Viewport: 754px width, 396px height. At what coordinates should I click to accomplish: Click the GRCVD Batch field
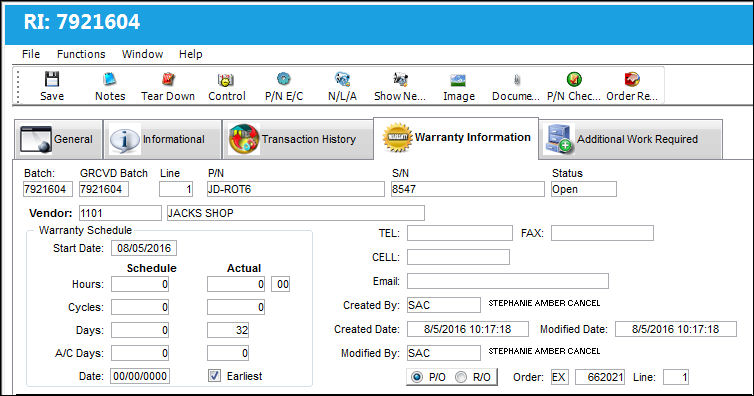(104, 189)
